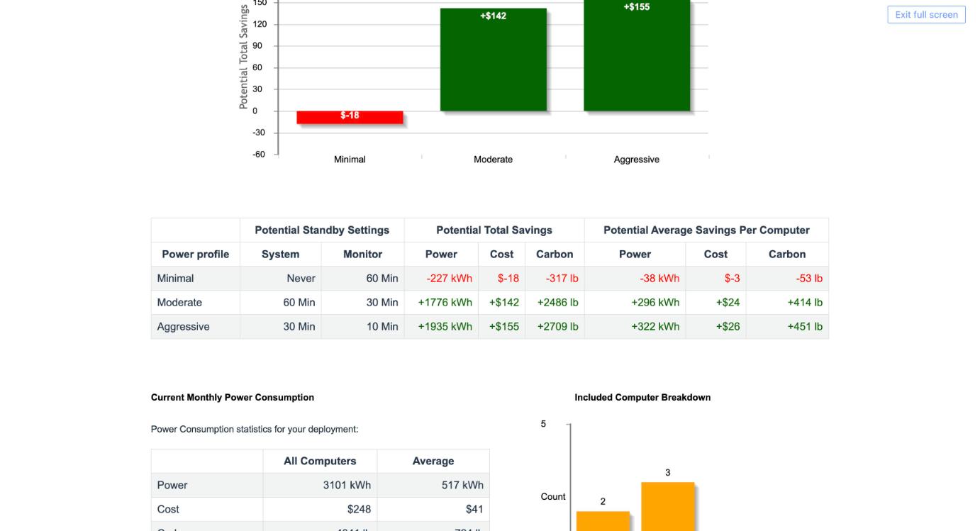Screen dimensions: 980x531
Task: Select the green Moderate +$142 bar
Action: point(494,60)
